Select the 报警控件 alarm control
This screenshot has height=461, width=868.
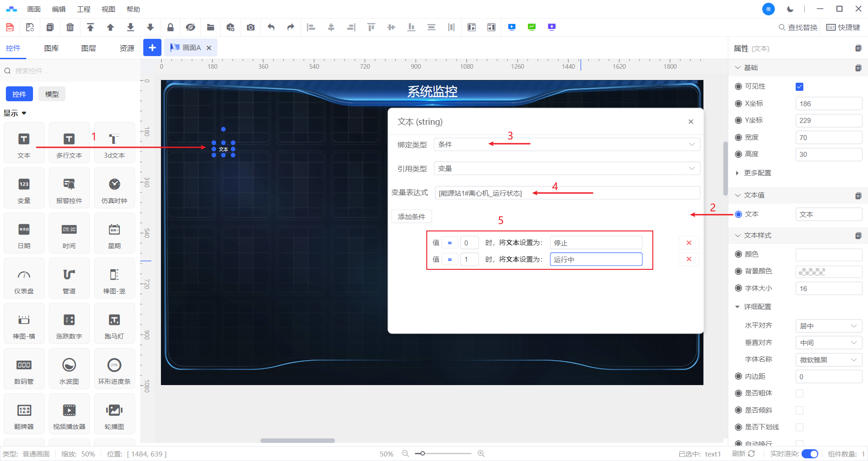click(69, 188)
